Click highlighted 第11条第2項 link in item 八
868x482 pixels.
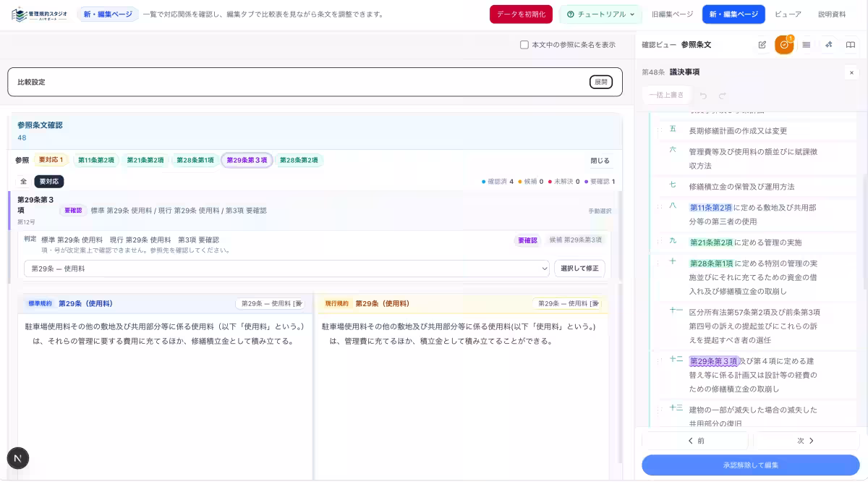[711, 208]
